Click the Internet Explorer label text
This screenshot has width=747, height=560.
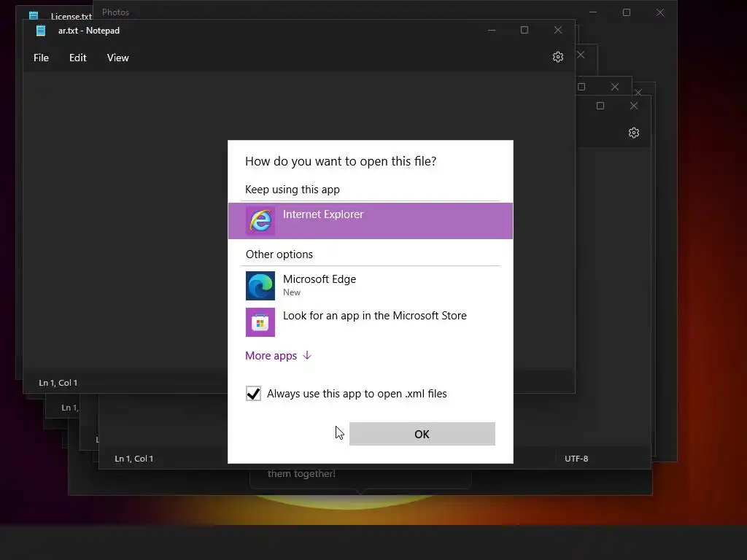coord(323,214)
